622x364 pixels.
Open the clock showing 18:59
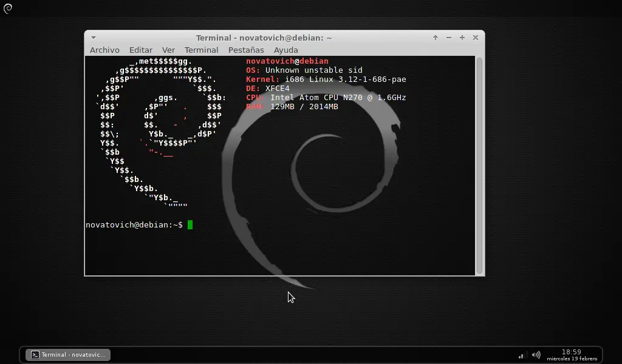click(571, 352)
